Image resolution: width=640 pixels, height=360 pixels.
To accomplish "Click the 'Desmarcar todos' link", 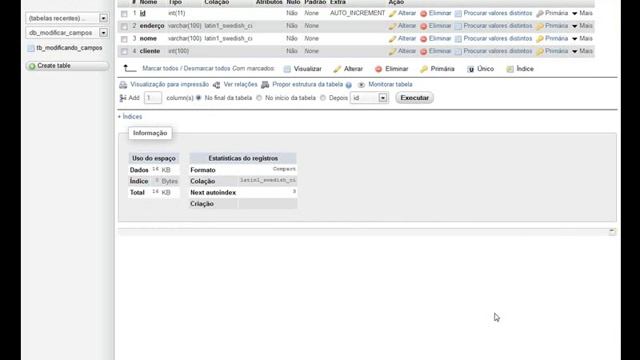I will click(207, 69).
